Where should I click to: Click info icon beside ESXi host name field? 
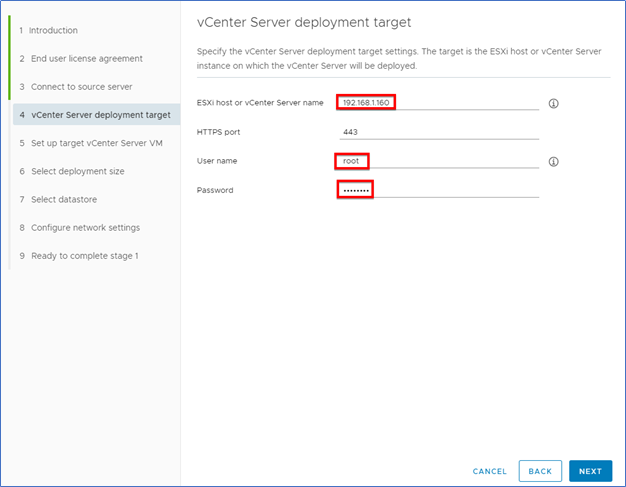pos(553,103)
